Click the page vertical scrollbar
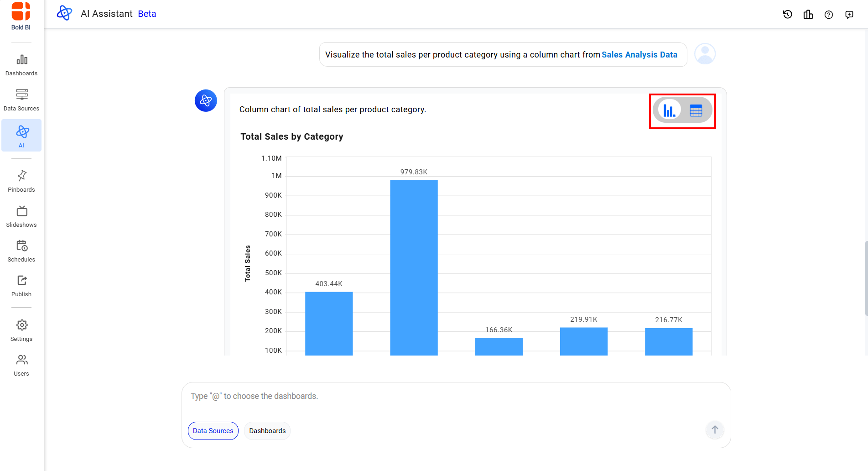Screen dimensions: 868x471 [866, 278]
